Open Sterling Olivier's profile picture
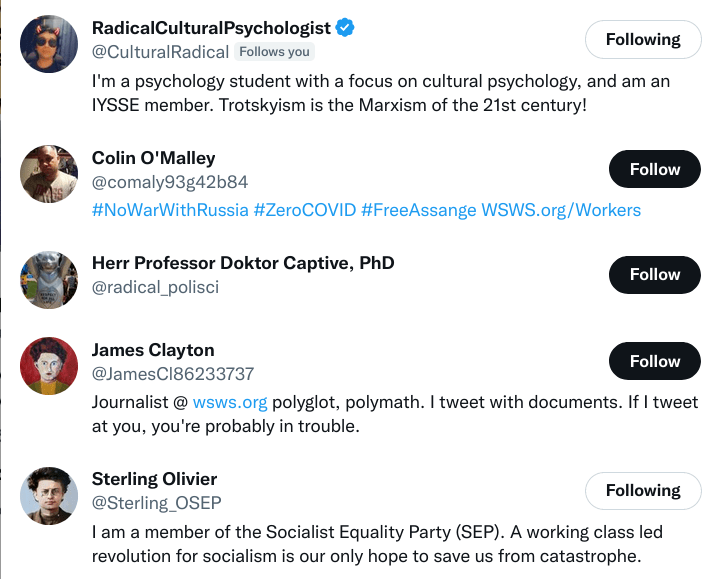The width and height of the screenshot is (720, 579). [x=49, y=495]
